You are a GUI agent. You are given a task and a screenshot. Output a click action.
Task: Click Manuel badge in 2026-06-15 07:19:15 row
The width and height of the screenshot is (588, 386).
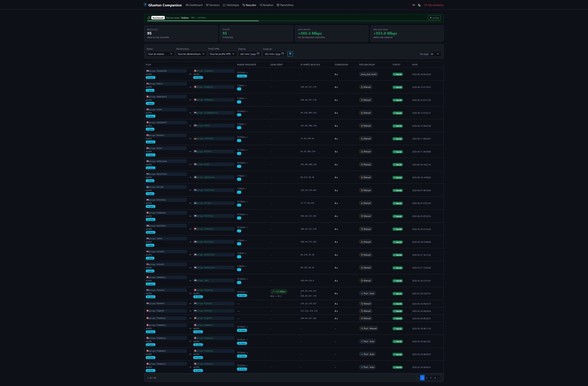366,87
